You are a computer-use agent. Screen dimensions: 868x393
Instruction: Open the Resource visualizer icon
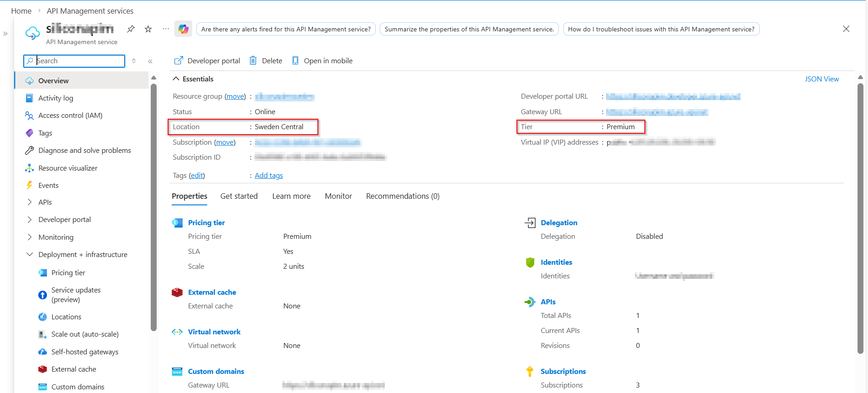[30, 168]
